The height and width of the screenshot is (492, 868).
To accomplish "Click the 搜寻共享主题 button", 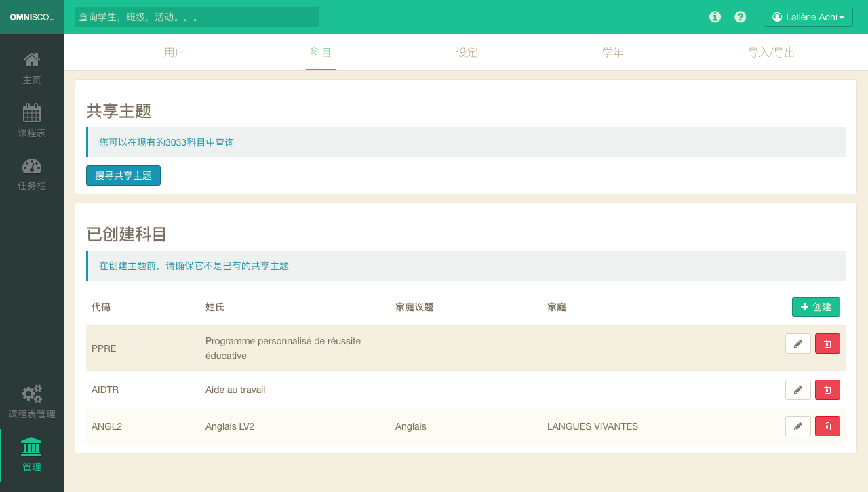I will 123,176.
